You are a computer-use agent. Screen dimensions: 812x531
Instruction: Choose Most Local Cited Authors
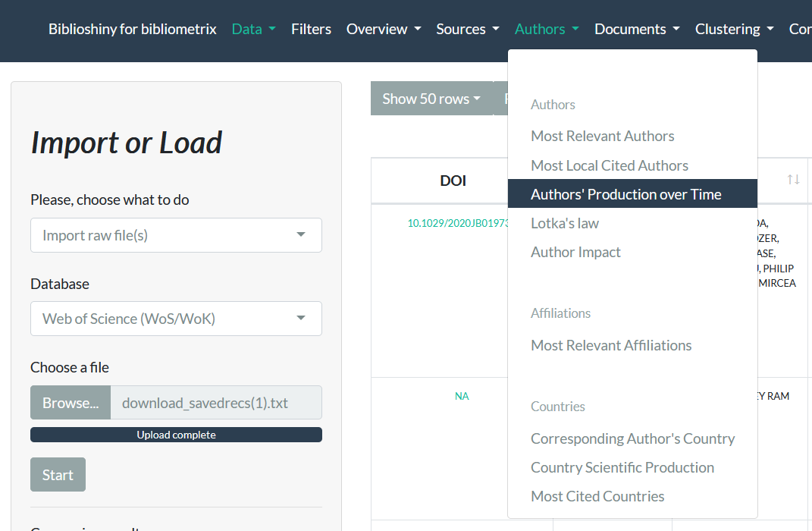pyautogui.click(x=609, y=165)
